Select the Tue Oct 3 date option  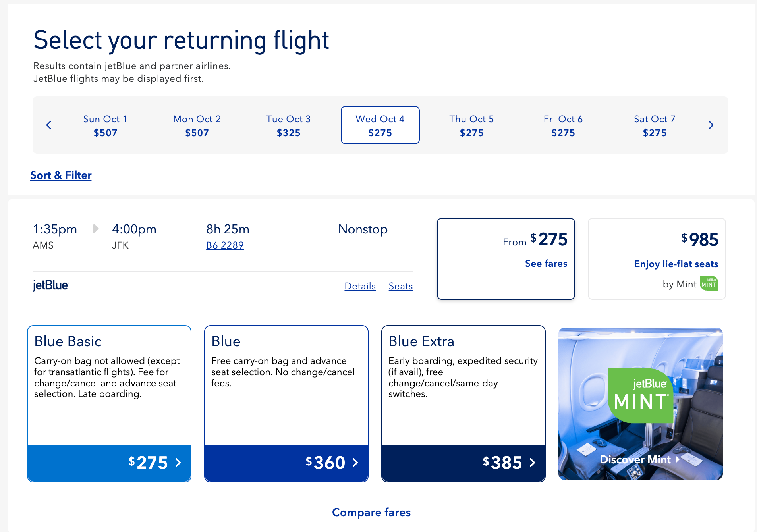(288, 125)
